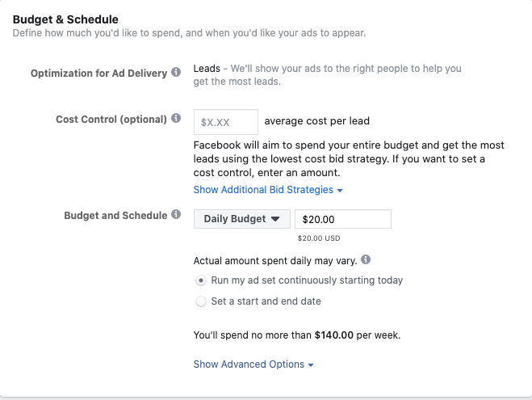
Task: Show info for Budget and Schedule label
Action: (176, 214)
